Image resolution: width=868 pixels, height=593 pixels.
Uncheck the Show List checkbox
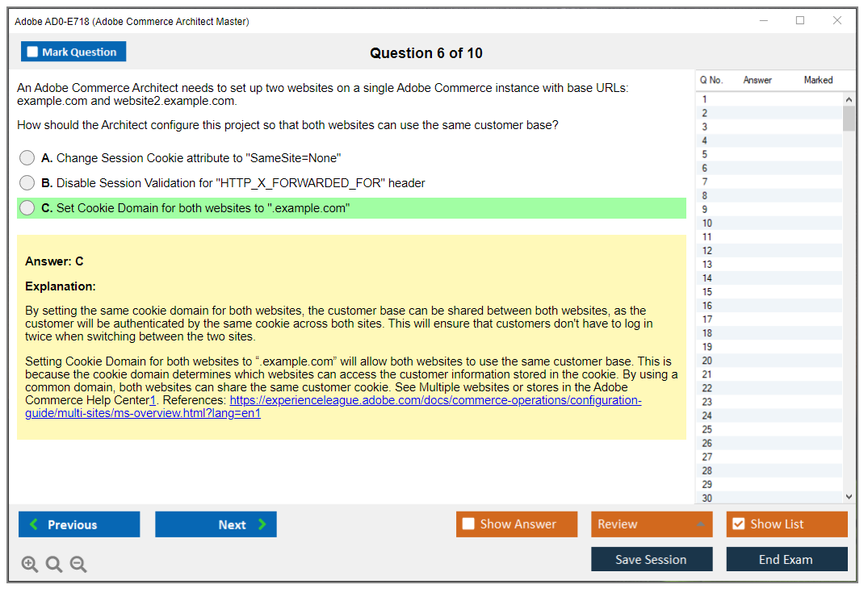tap(738, 524)
